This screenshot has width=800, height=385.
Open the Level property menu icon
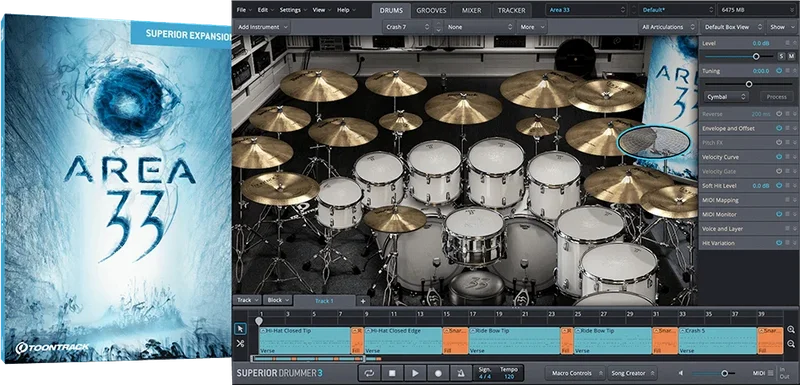tap(788, 43)
